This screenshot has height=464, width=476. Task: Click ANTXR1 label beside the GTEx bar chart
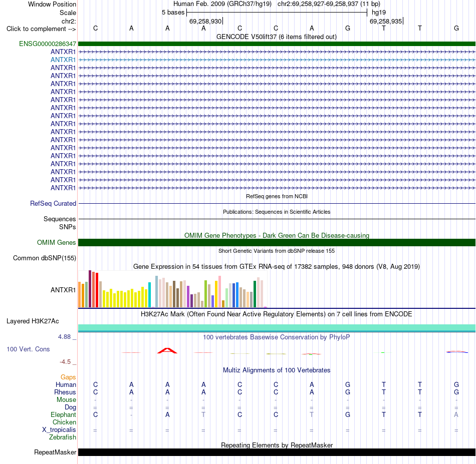pyautogui.click(x=63, y=290)
